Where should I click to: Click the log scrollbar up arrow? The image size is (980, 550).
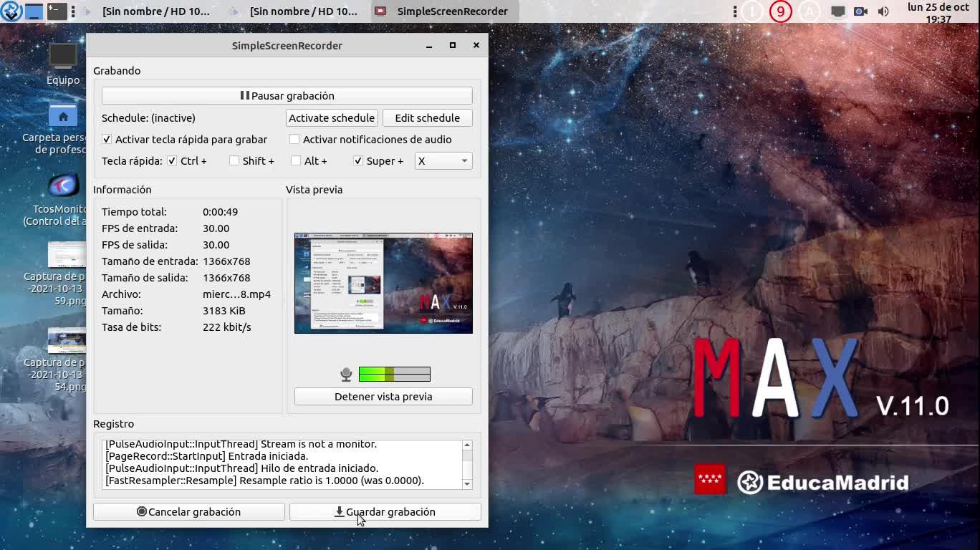pyautogui.click(x=467, y=445)
